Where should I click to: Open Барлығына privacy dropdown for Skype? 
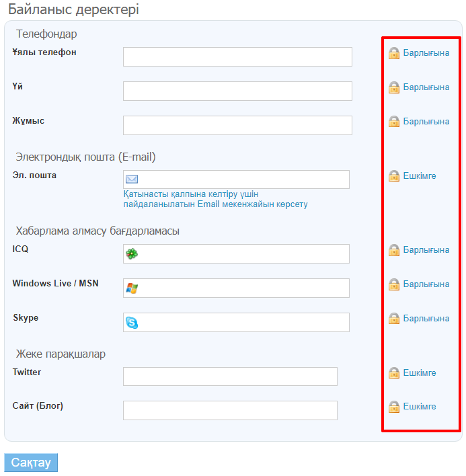coord(426,319)
